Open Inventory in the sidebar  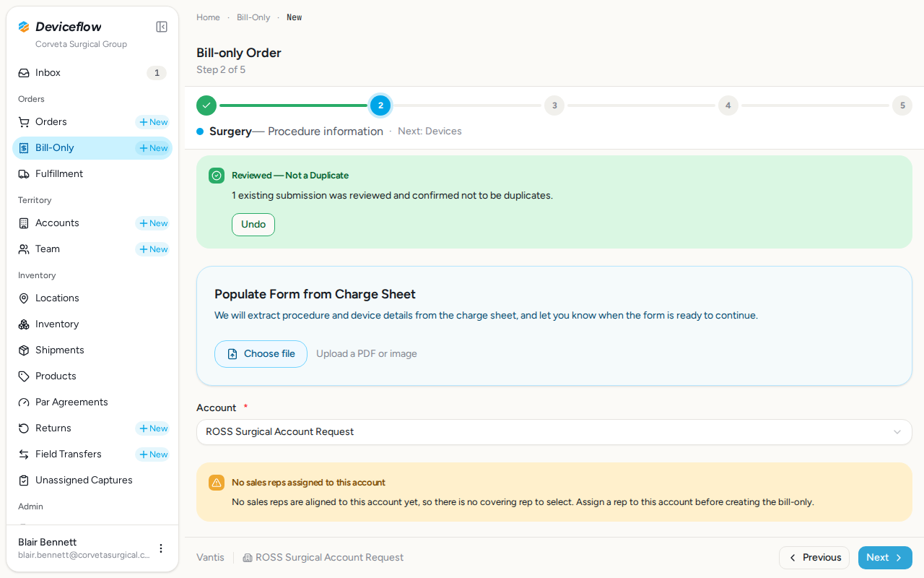click(92, 324)
